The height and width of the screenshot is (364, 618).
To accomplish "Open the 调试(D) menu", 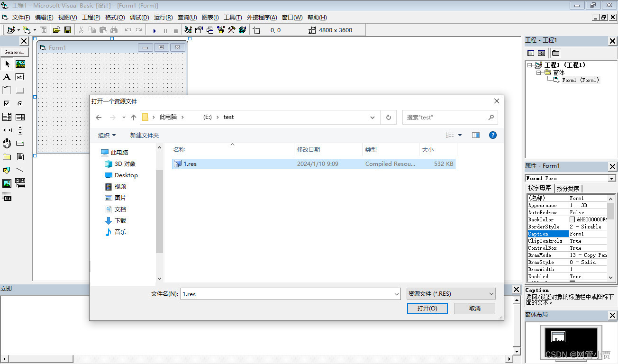I will point(139,18).
